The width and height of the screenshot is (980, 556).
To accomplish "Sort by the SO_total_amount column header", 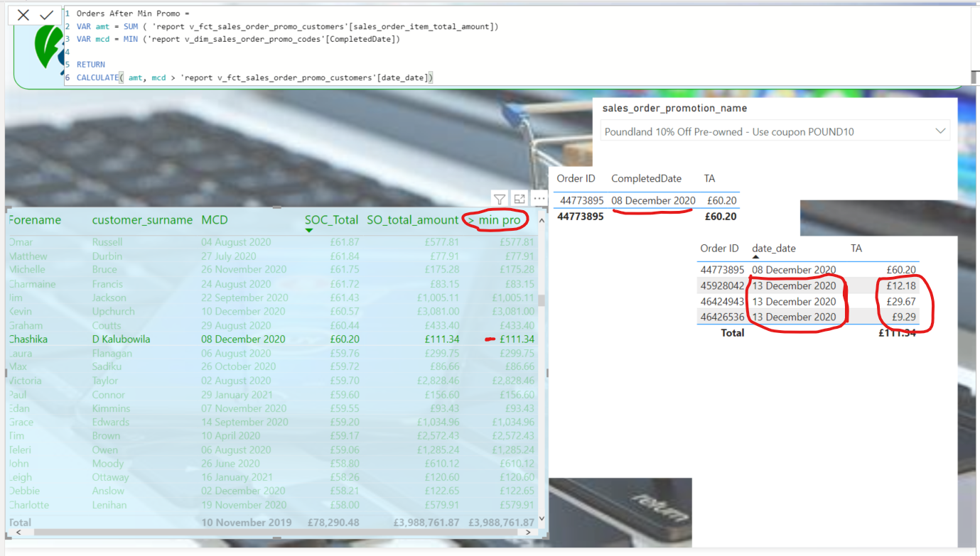I will coord(413,220).
